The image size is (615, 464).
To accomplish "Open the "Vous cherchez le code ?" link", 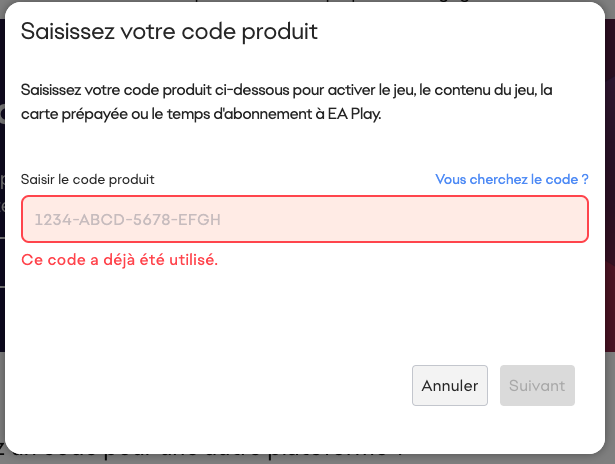I will click(511, 180).
